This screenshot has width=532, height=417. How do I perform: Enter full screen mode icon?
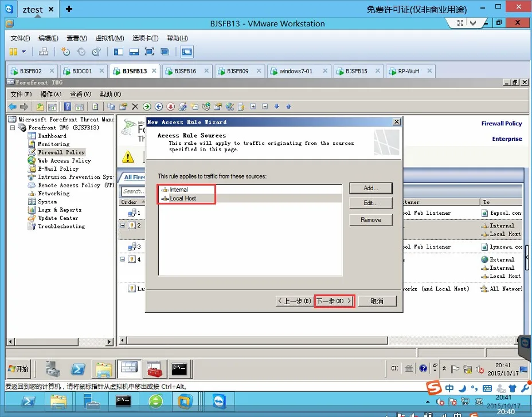149,52
